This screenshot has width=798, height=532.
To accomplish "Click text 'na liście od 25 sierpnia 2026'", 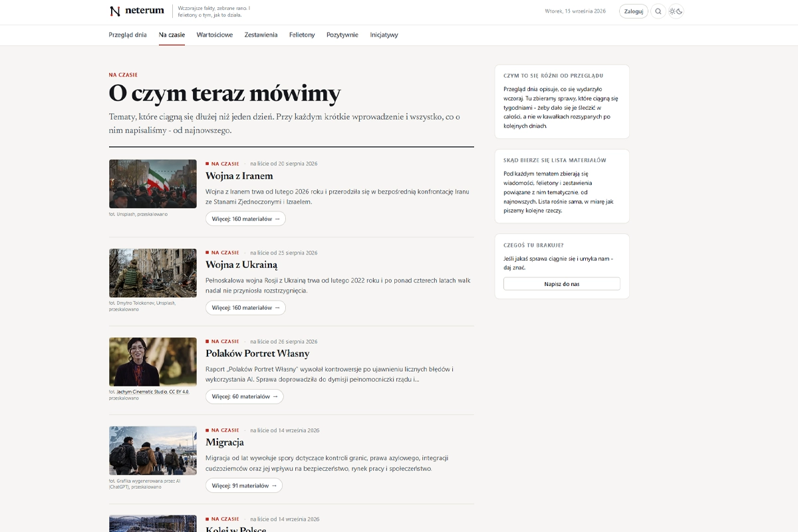I will pos(284,253).
